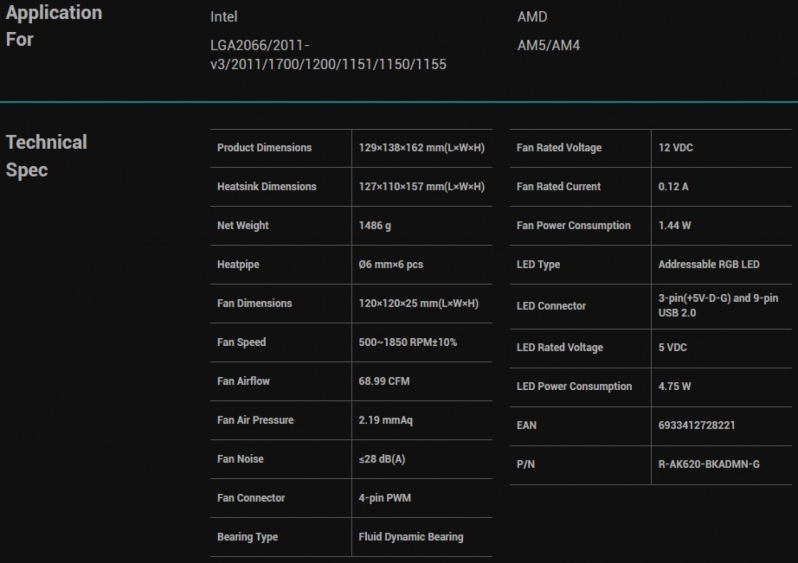Image resolution: width=798 pixels, height=563 pixels.
Task: Click the value '4-pin PWM'
Action: point(384,498)
